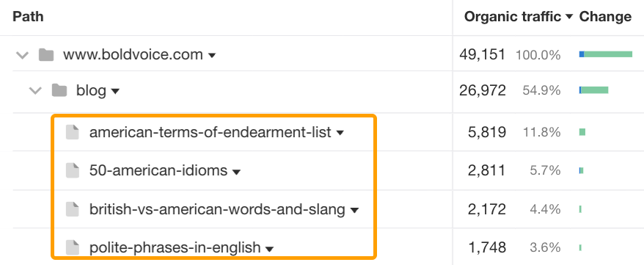Collapse the blog folder chevron
The width and height of the screenshot is (644, 265).
[36, 91]
